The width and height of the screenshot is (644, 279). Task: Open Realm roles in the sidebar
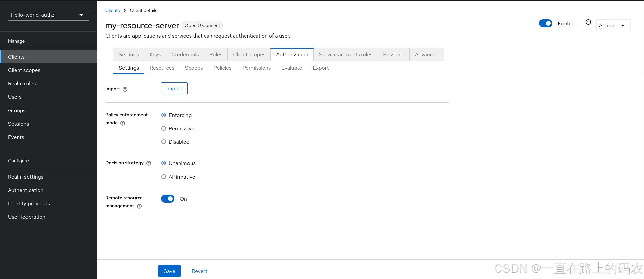click(x=49, y=83)
